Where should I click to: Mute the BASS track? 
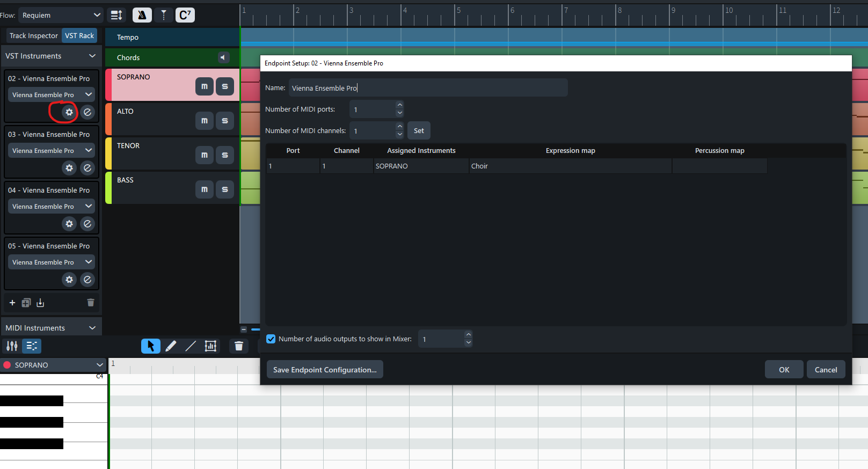click(x=205, y=189)
